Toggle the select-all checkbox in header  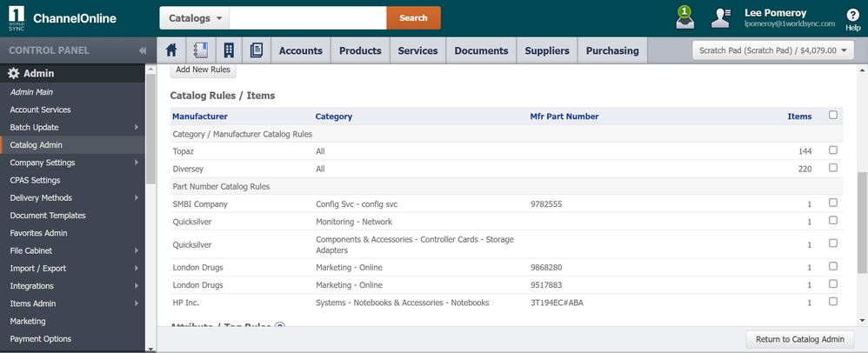pyautogui.click(x=833, y=115)
